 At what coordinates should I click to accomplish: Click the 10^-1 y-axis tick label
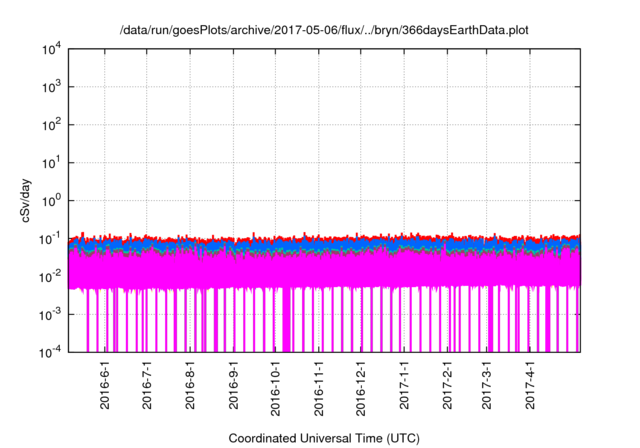coord(50,239)
